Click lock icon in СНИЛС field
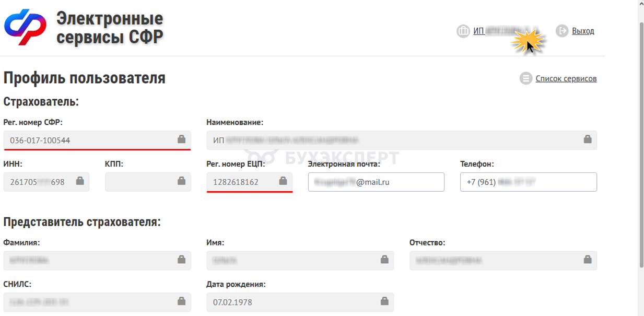This screenshot has height=316, width=644. [x=181, y=301]
